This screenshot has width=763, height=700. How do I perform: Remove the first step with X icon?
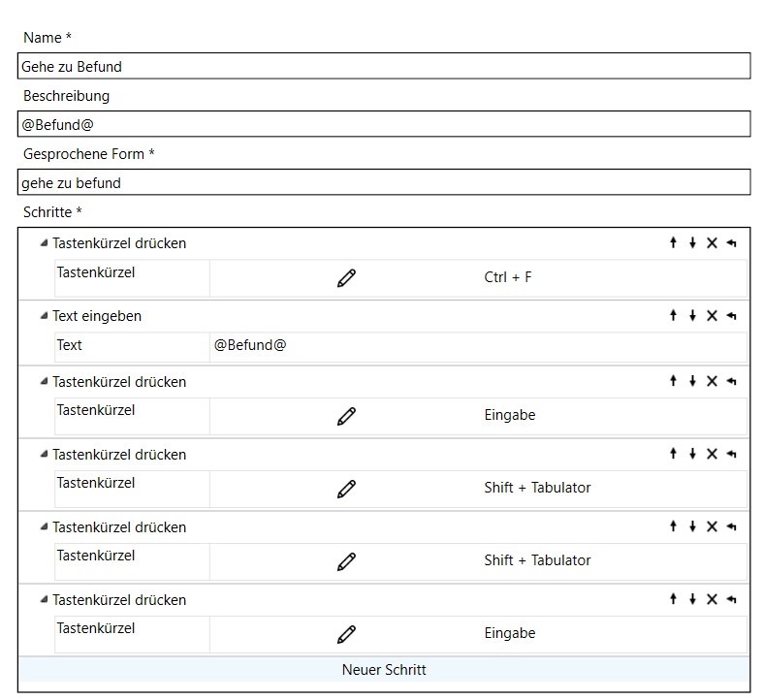point(712,242)
